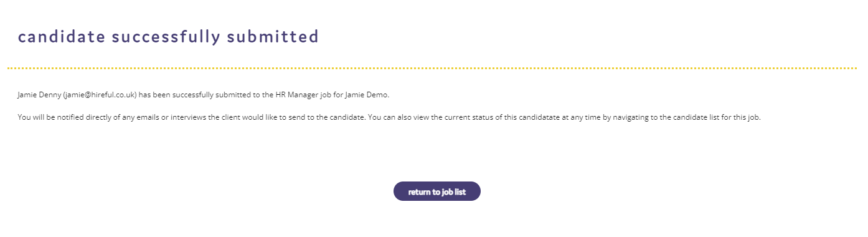Click the return to job list button
868x237 pixels.
(436, 191)
